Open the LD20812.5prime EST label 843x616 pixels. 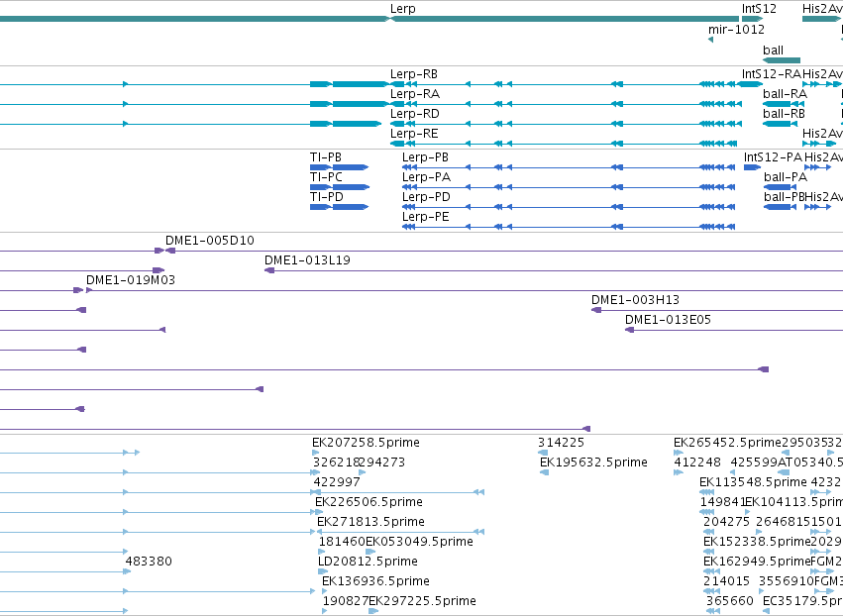(368, 562)
